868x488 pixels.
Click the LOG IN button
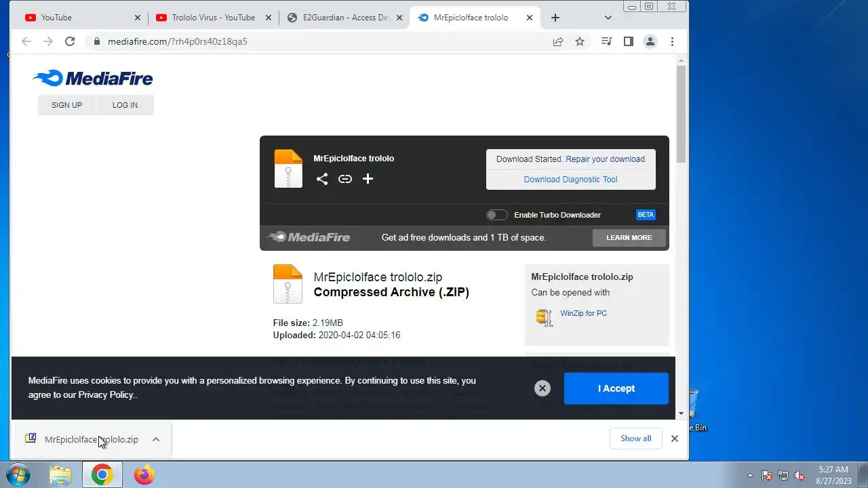tap(125, 105)
